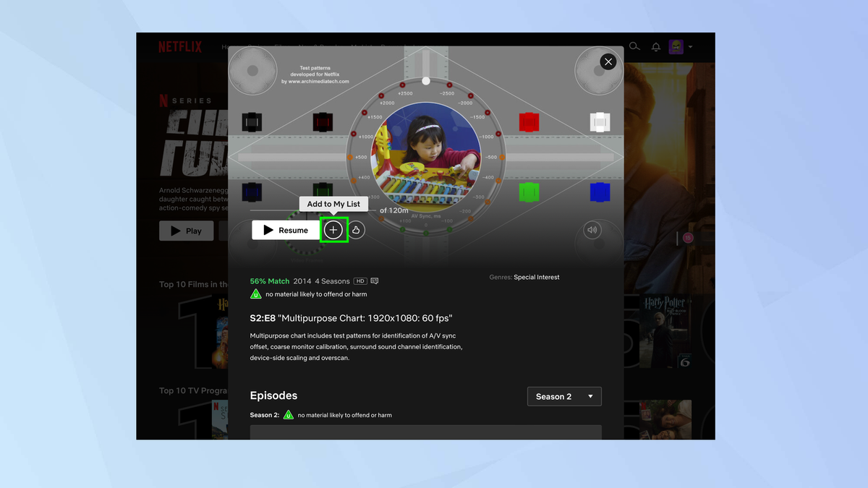Viewport: 868px width, 488px height.
Task: Close the title details modal
Action: coord(608,61)
